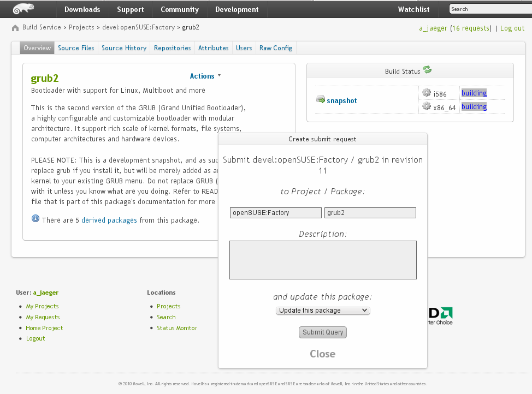Expand the Actions dropdown menu
The image size is (532, 394).
pyautogui.click(x=205, y=76)
